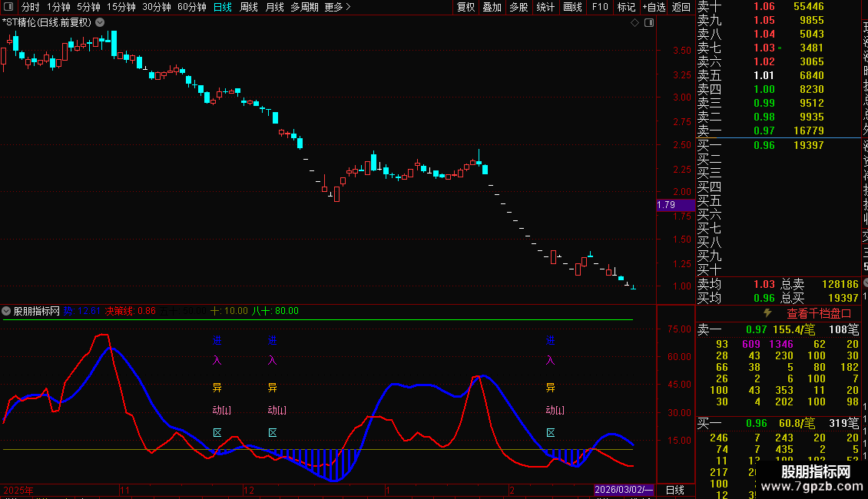Switch chart to 周线 weekly period
The height and width of the screenshot is (499, 868).
click(x=249, y=7)
